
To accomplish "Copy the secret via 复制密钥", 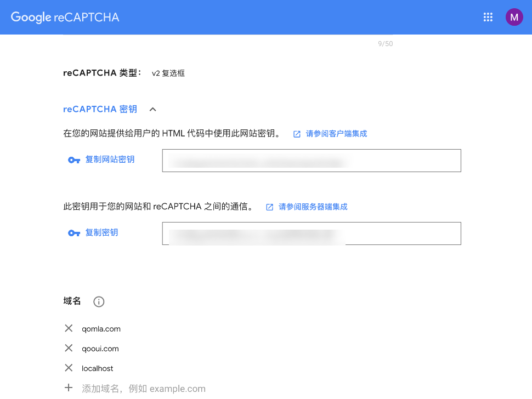I will [101, 232].
